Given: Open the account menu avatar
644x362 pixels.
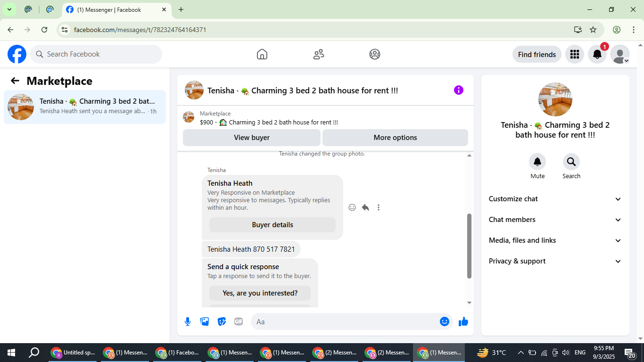Looking at the screenshot, I should coord(620,54).
